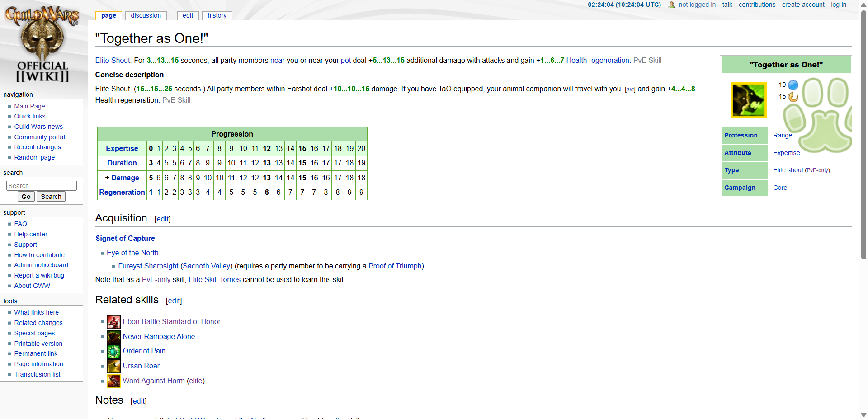868x419 pixels.
Task: Edit the Notes section
Action: (139, 401)
